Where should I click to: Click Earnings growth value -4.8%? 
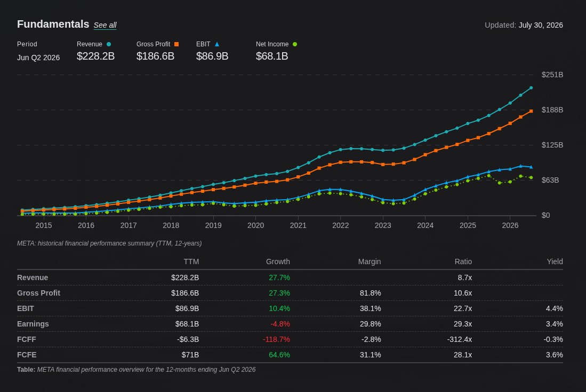280,324
